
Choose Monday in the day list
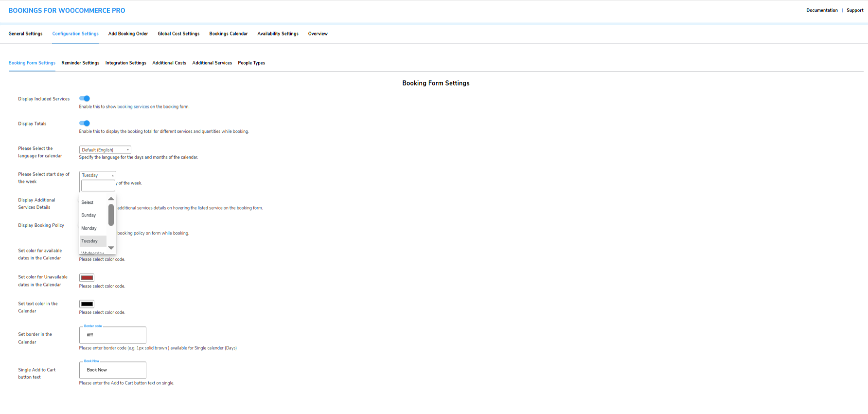[x=93, y=228]
